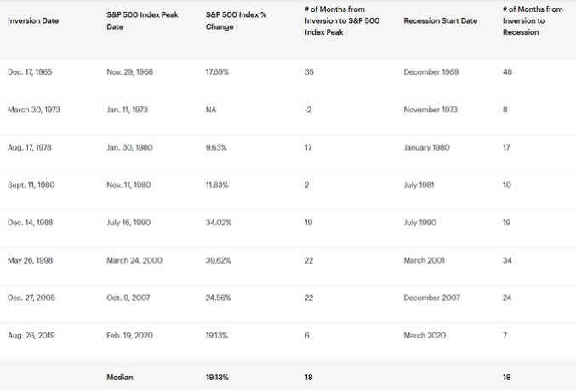Click the S&P 500 Index % Change header
The image size is (576, 392).
point(230,21)
